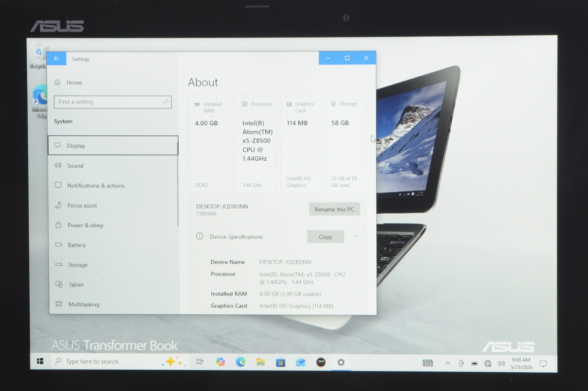Open File Explorer from the taskbar
This screenshot has width=588, height=391.
point(261,362)
